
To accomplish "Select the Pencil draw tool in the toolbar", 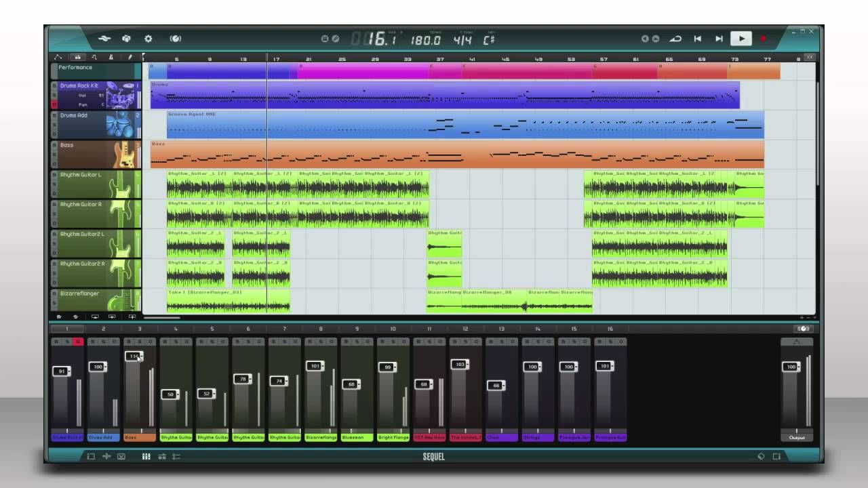I will click(130, 58).
